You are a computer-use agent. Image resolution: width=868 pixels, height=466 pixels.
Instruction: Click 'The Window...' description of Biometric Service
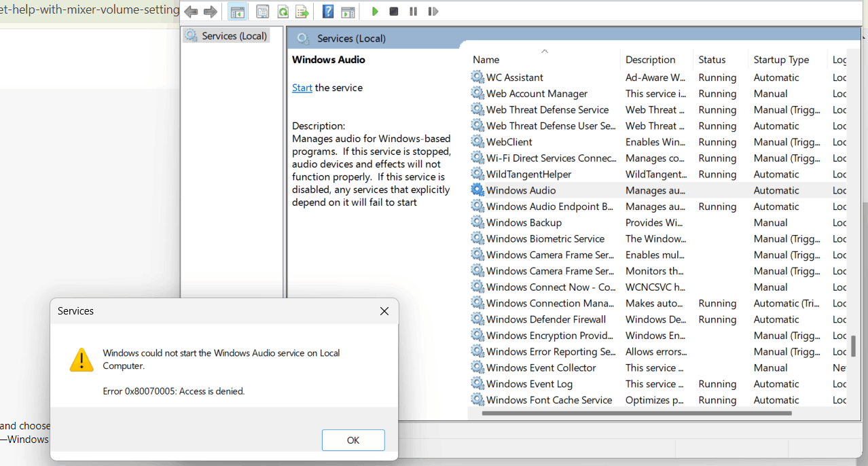(655, 238)
